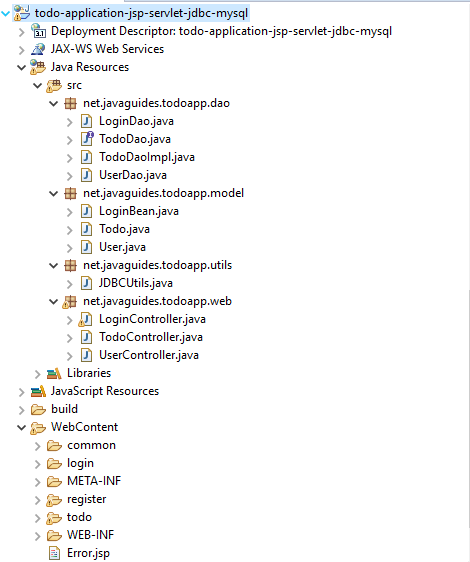Click the src source folder icon
This screenshot has height=562, width=470.
click(x=54, y=85)
